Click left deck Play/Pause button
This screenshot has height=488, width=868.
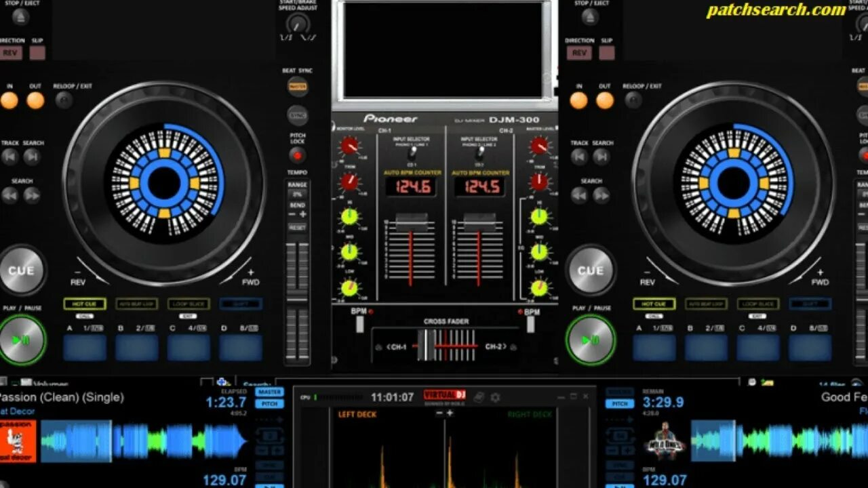[x=21, y=340]
